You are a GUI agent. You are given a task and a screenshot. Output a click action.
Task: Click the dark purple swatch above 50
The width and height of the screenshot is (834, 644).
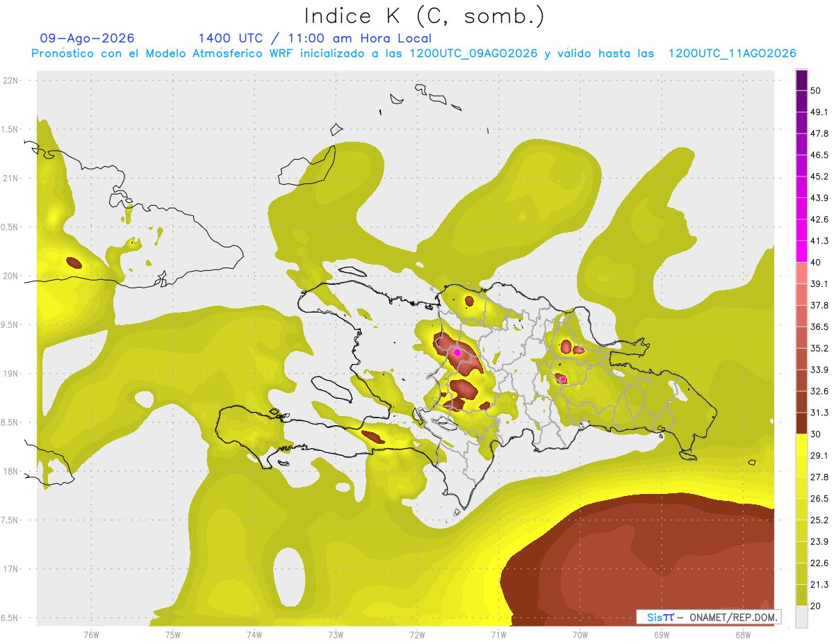801,81
